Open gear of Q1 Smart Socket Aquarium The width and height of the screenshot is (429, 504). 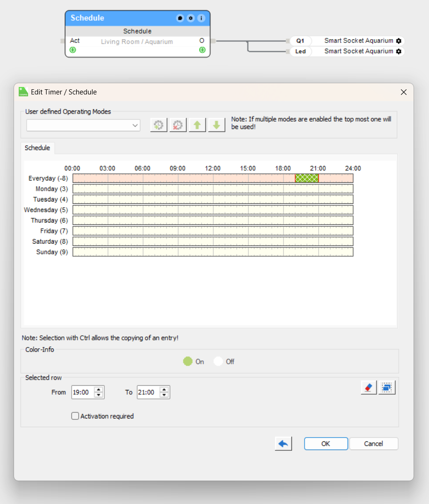(399, 41)
